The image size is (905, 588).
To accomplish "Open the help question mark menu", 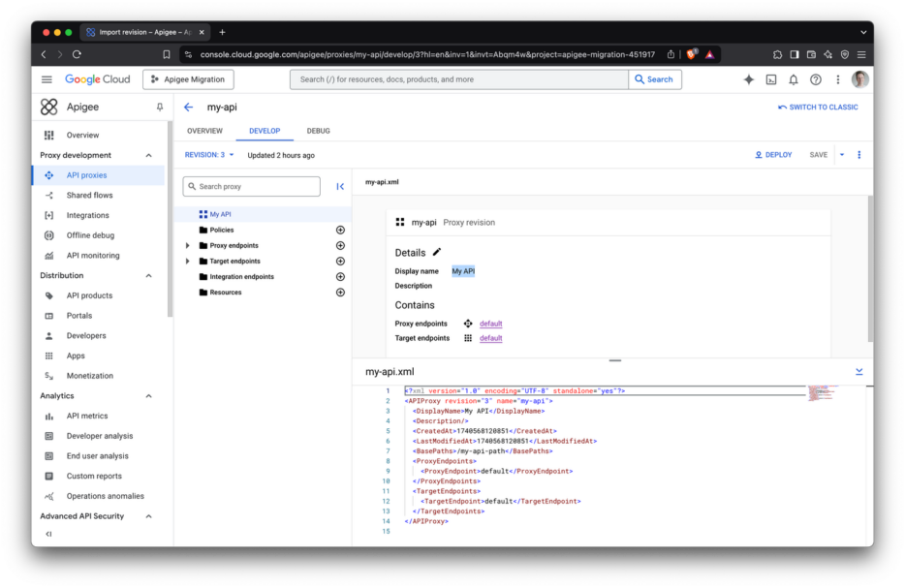I will pyautogui.click(x=816, y=79).
